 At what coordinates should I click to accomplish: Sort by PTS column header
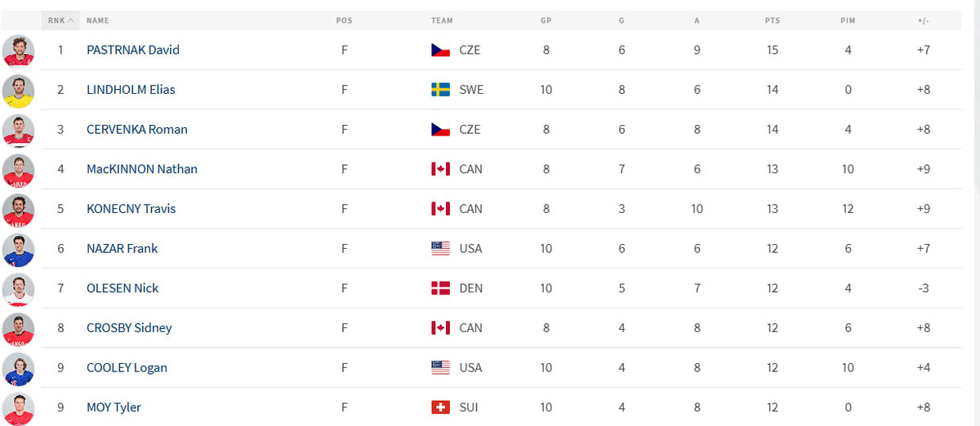tap(772, 20)
